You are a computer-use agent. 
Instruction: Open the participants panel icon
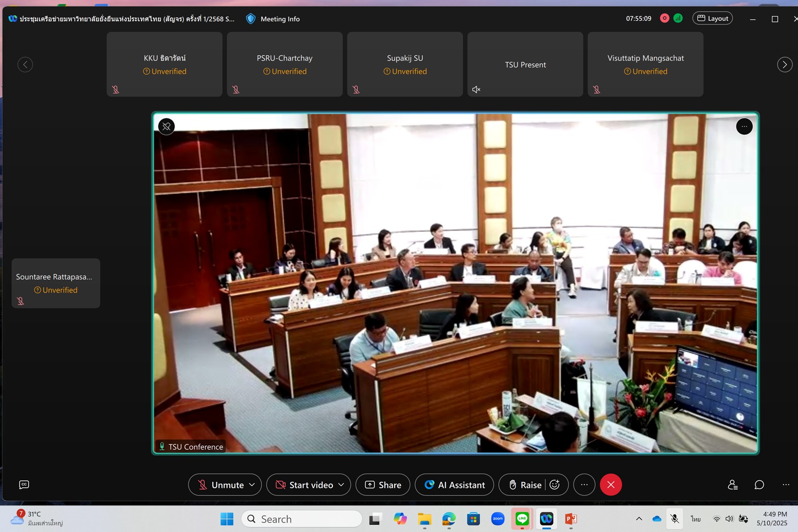[x=732, y=485]
